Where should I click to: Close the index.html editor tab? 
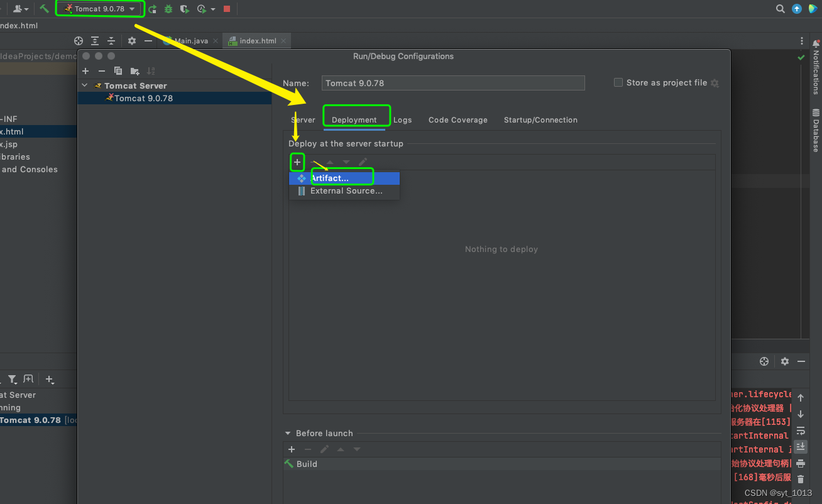pyautogui.click(x=283, y=41)
